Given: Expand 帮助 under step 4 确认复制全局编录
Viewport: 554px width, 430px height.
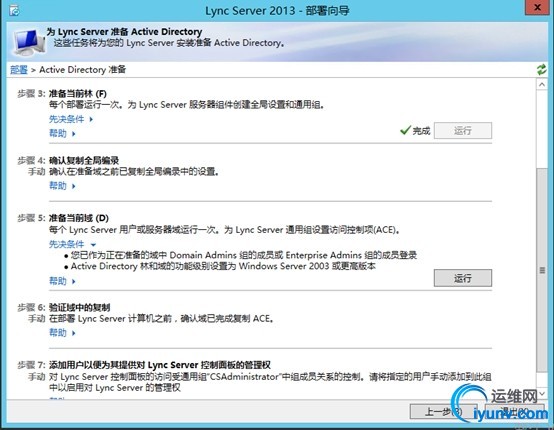Looking at the screenshot, I should (x=62, y=185).
